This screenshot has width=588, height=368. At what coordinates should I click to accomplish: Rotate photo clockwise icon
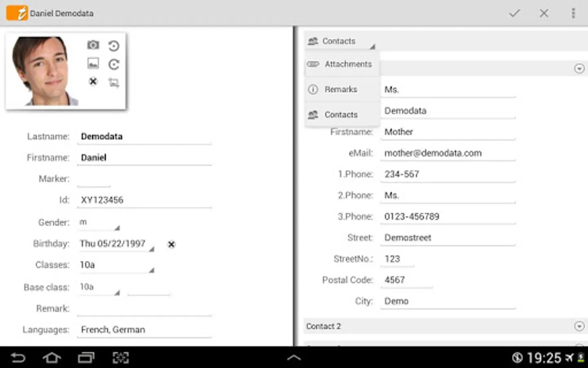(114, 64)
